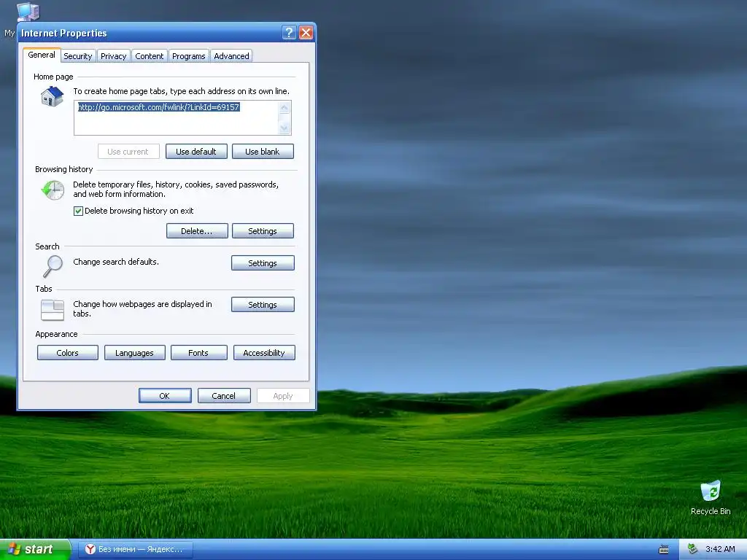Click the dialog Help question mark button
This screenshot has width=747, height=560.
pyautogui.click(x=289, y=32)
